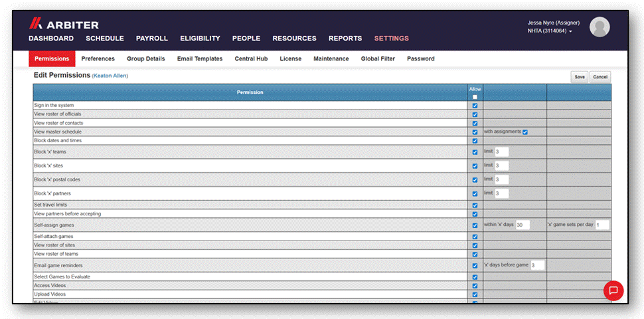Viewport: 644px width, 319px height.
Task: Click the Arbiter logo
Action: pos(64,24)
